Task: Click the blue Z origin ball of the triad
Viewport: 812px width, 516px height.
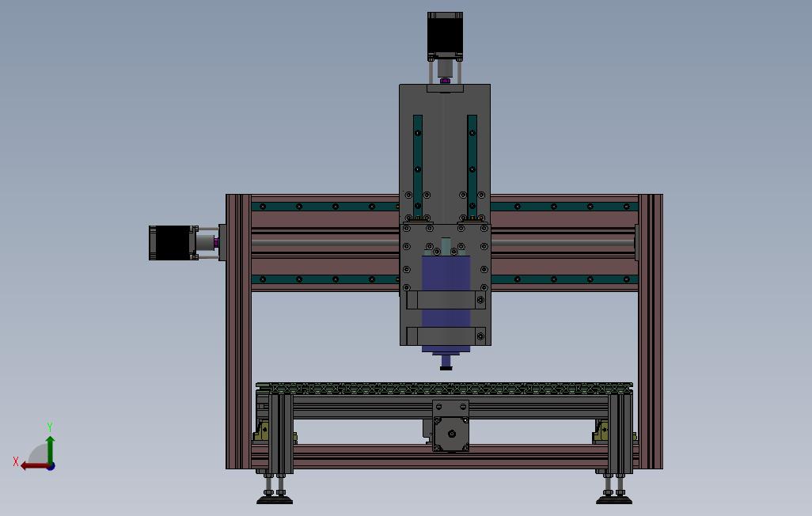Action: point(51,467)
